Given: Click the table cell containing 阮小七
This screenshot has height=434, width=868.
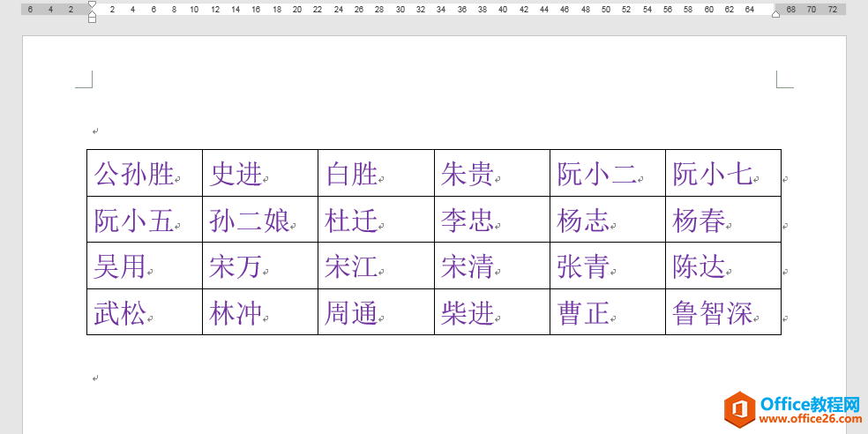Looking at the screenshot, I should click(x=723, y=173).
